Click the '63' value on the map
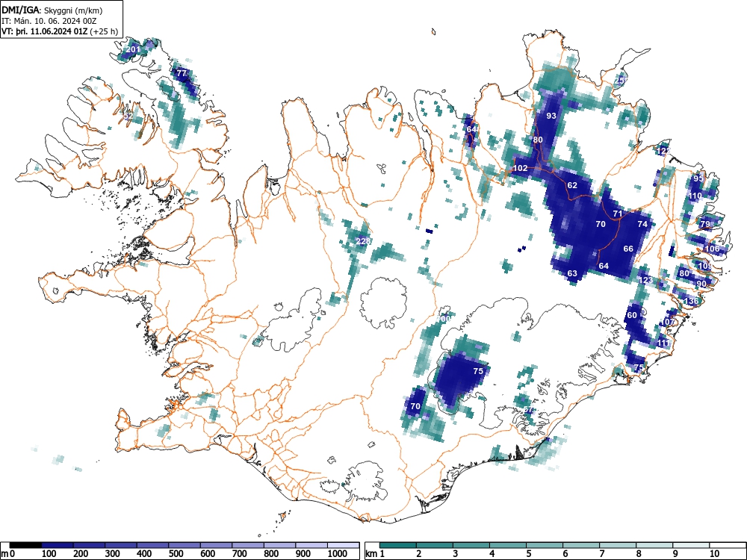Image resolution: width=747 pixels, height=560 pixels. coord(572,273)
